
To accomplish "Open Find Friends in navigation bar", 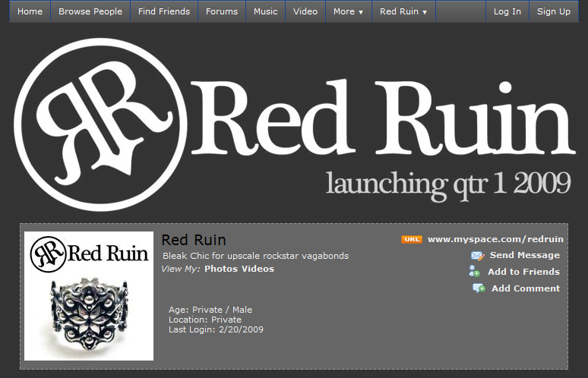I will pyautogui.click(x=164, y=11).
